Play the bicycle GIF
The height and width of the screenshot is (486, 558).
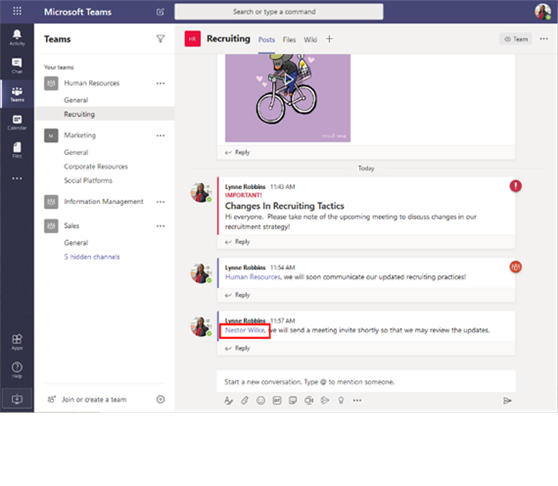288,80
